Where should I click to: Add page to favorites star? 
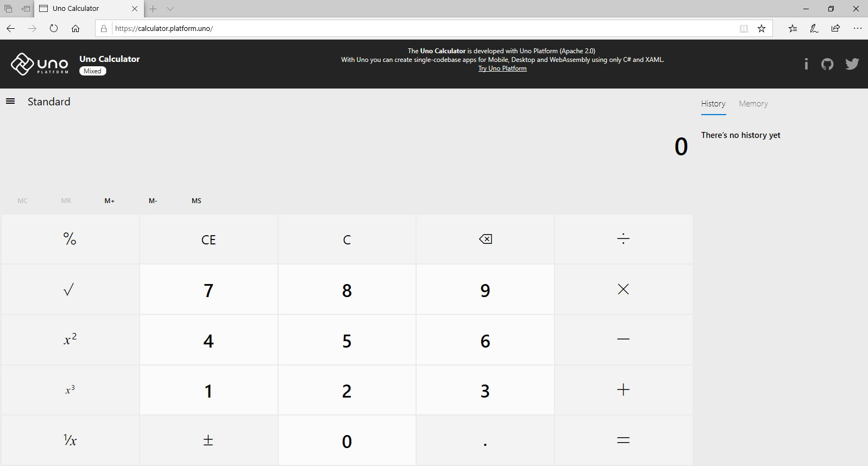pyautogui.click(x=762, y=29)
